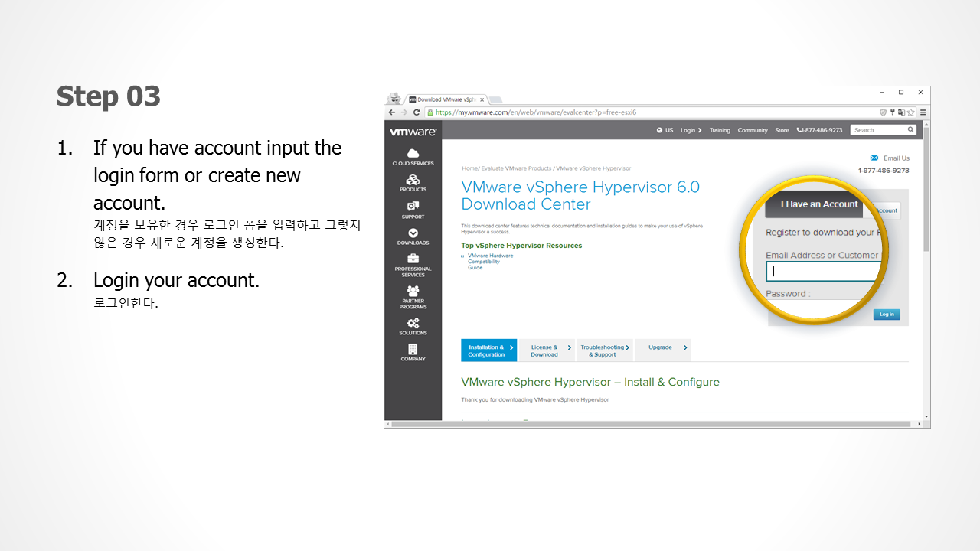
Task: Select the Upgrade tab
Action: [x=663, y=350]
